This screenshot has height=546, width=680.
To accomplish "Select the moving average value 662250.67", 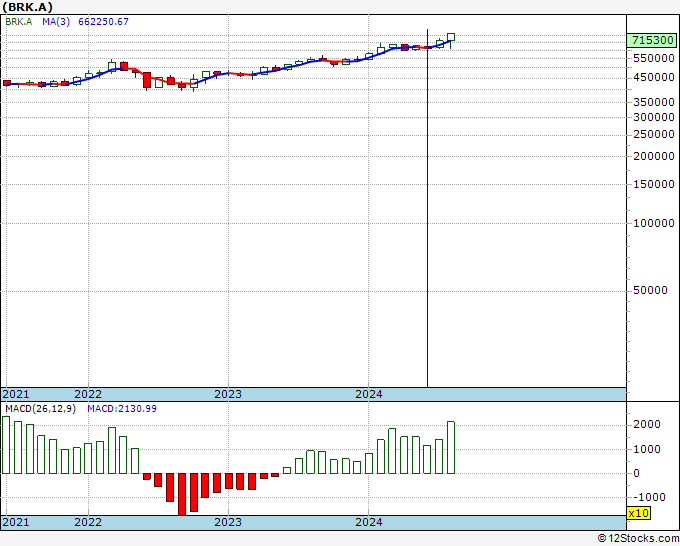I will 103,22.
